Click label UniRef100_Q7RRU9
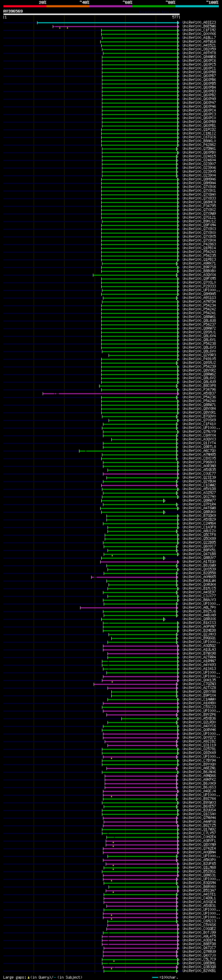 199,952
